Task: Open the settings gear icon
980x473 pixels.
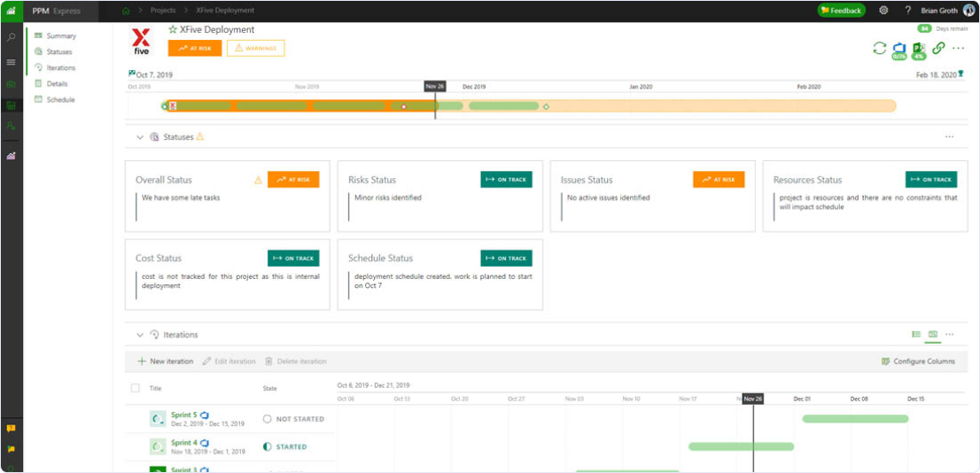Action: [x=883, y=11]
